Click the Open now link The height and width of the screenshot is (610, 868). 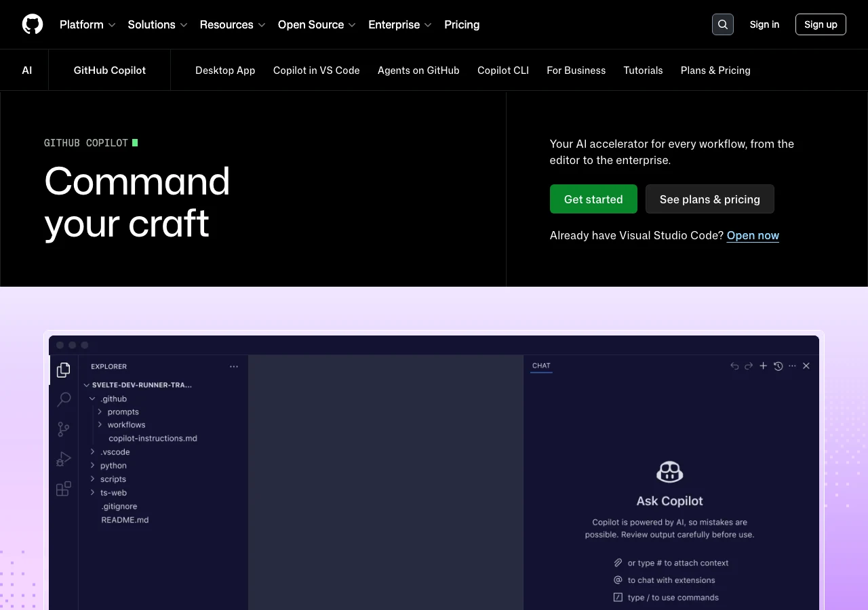tap(753, 235)
